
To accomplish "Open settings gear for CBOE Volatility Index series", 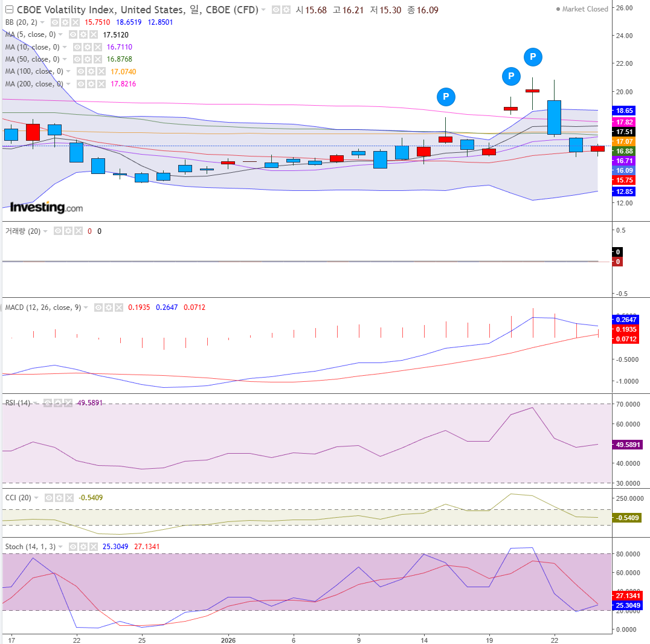I will click(286, 10).
